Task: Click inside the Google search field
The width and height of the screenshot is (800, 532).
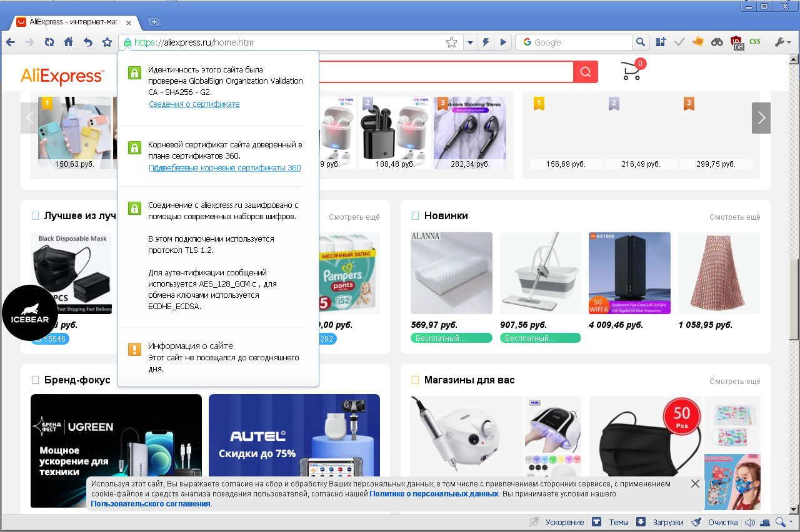Action: [574, 42]
